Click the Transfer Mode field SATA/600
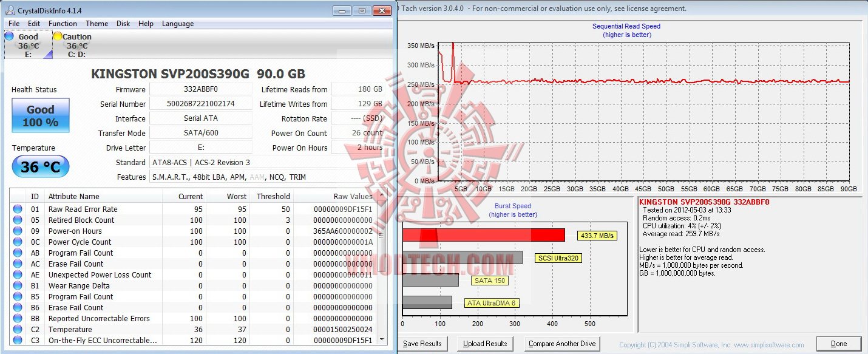Image resolution: width=868 pixels, height=354 pixels. click(200, 133)
